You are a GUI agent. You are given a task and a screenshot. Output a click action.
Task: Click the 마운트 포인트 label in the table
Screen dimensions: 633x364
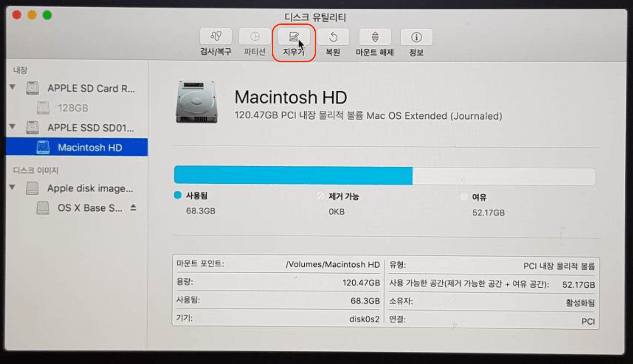(x=200, y=264)
